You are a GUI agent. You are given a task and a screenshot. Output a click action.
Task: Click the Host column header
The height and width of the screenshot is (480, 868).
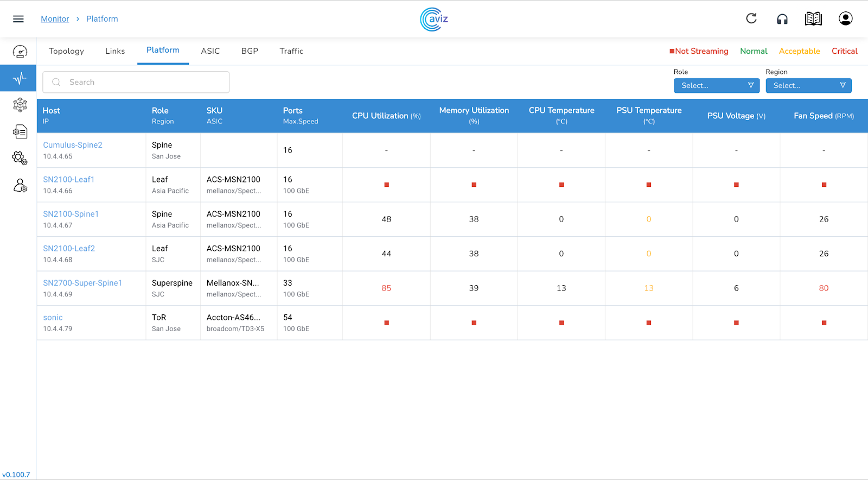52,111
